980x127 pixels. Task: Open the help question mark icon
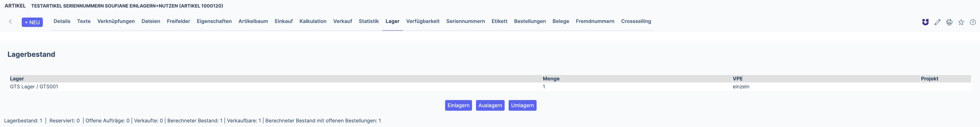tap(973, 22)
